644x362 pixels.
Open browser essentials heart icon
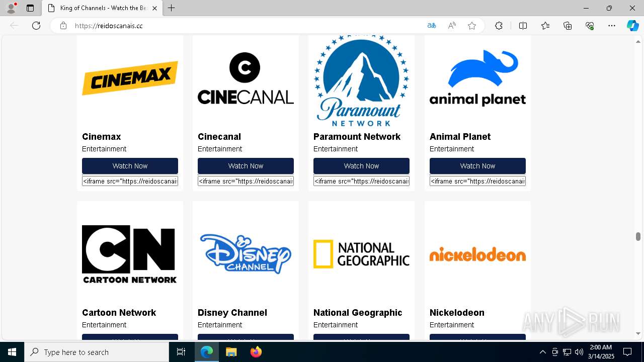[590, 26]
